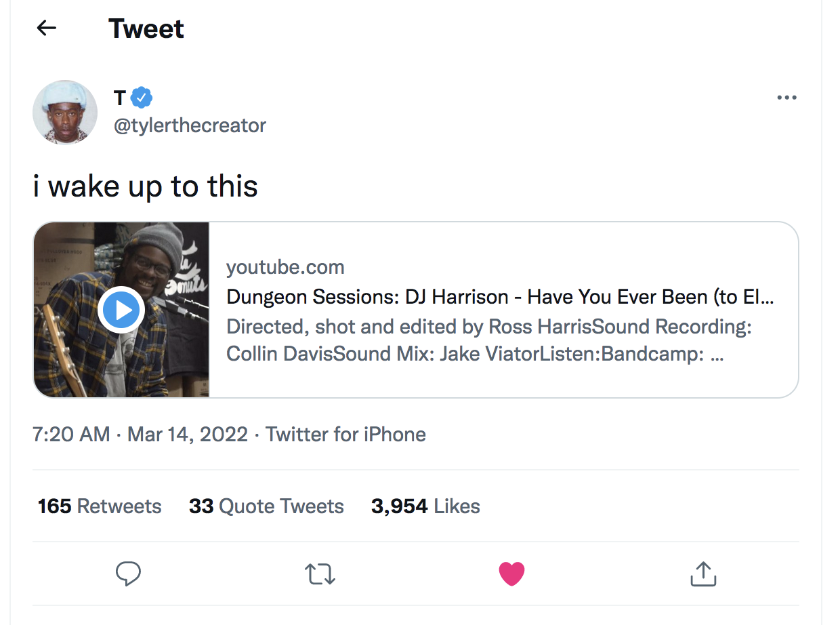View the 3,954 Likes list
This screenshot has width=840, height=625.
425,506
